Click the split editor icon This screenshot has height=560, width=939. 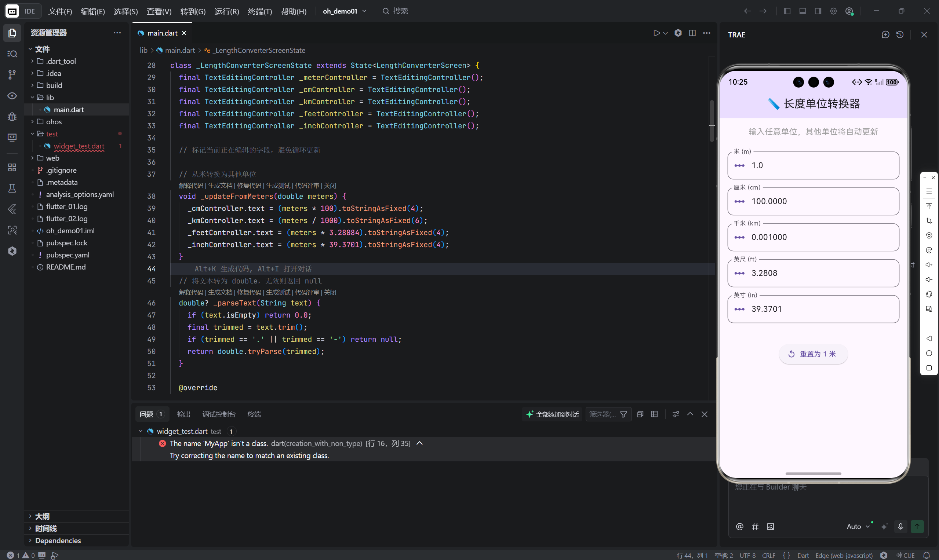coord(692,33)
